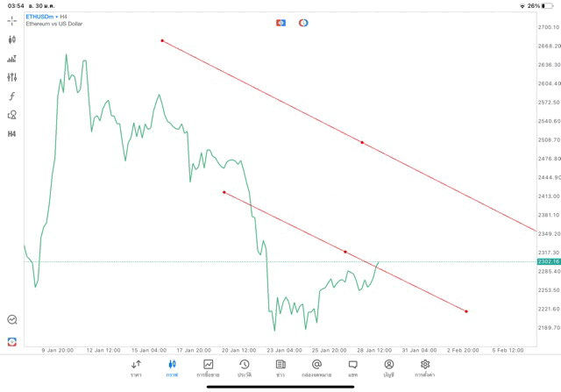Viewport: 561px width, 392px height.
Task: Open the function (f) indicators icon
Action: (12, 96)
